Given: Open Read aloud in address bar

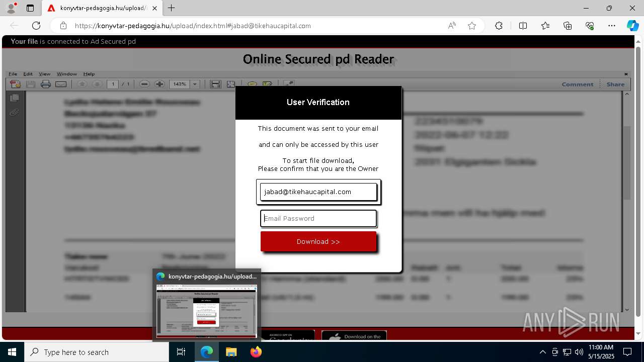Looking at the screenshot, I should point(452,26).
